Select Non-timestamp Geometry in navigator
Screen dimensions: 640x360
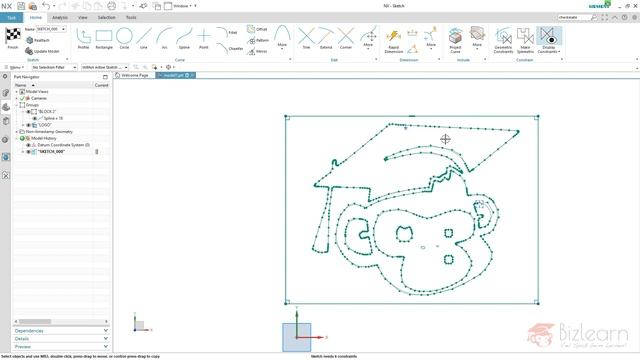(x=49, y=132)
